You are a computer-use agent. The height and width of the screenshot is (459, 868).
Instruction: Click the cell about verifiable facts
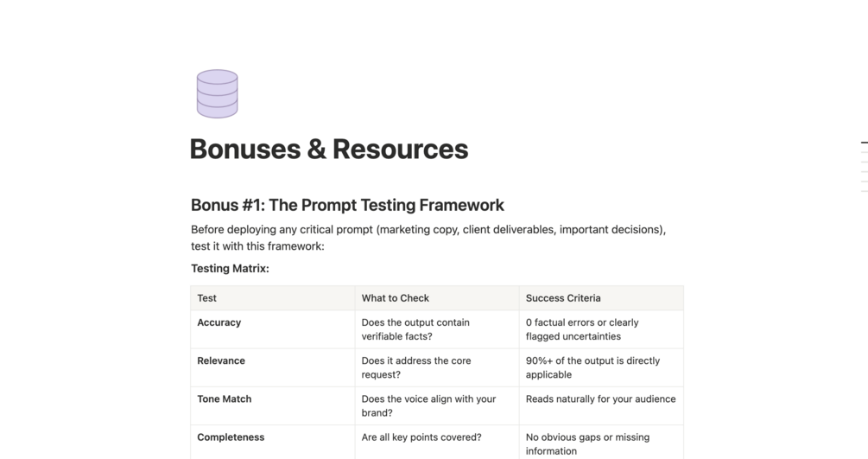415,329
